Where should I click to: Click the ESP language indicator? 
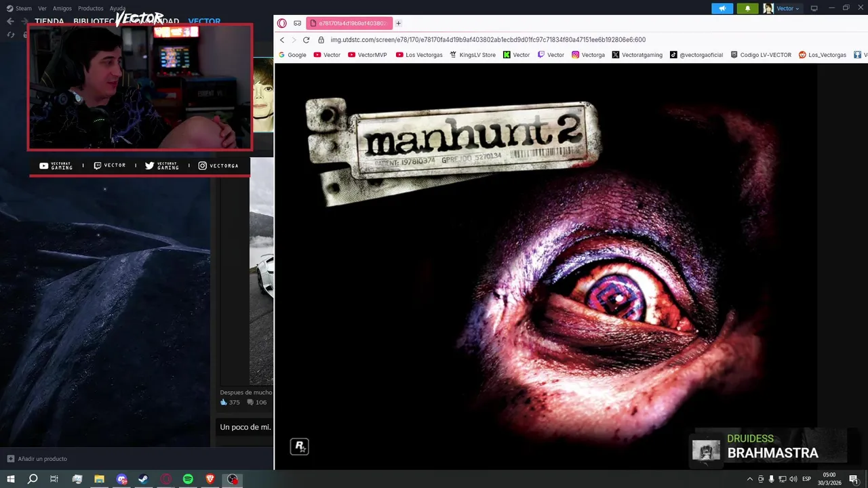pos(806,479)
